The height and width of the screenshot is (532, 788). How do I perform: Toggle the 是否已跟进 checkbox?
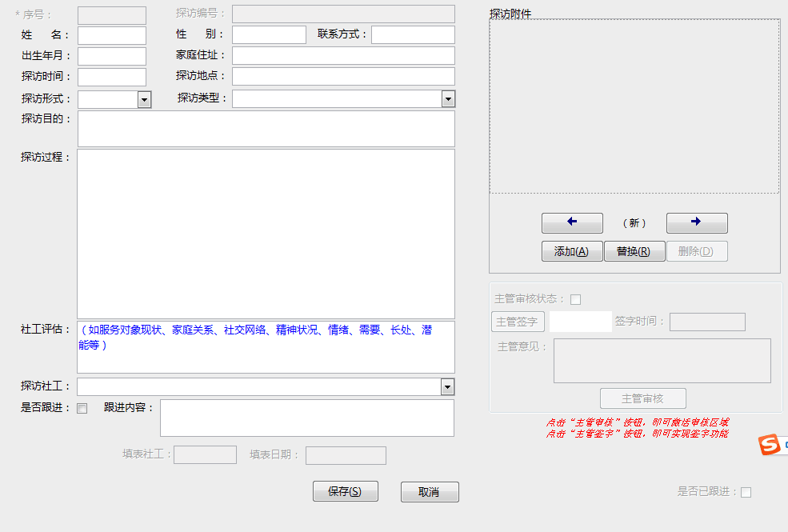(746, 492)
